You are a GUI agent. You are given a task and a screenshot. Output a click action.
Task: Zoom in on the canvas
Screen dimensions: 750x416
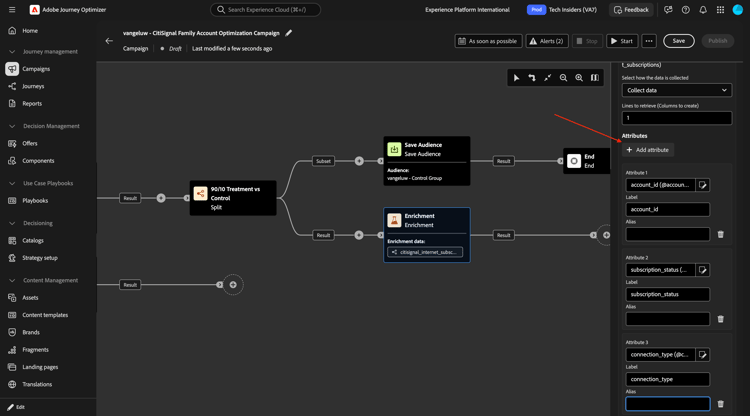pyautogui.click(x=579, y=77)
